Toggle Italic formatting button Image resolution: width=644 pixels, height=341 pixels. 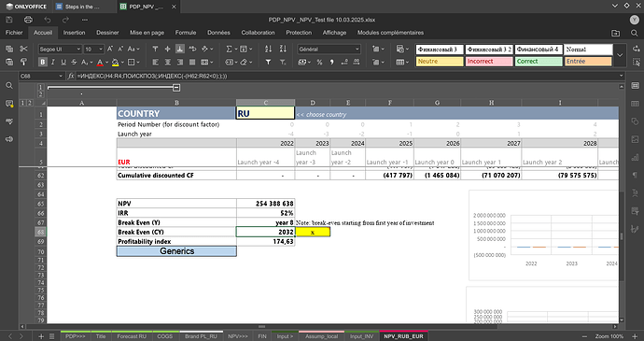coord(52,62)
